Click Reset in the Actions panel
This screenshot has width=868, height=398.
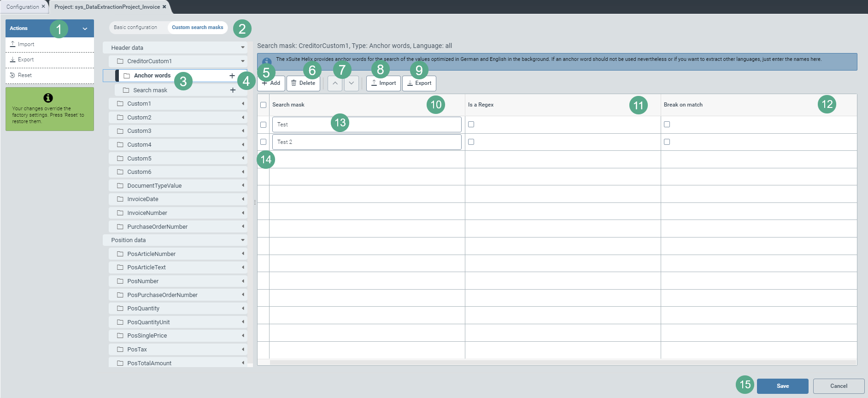tap(25, 75)
